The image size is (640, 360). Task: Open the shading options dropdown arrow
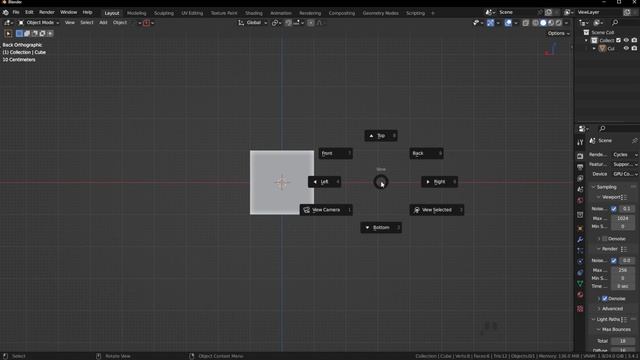pyautogui.click(x=566, y=23)
